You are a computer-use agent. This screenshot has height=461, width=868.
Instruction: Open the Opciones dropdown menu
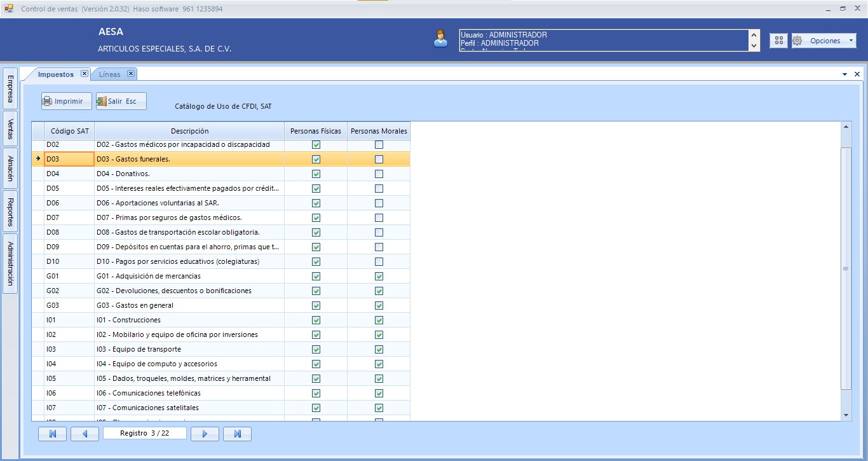point(824,40)
